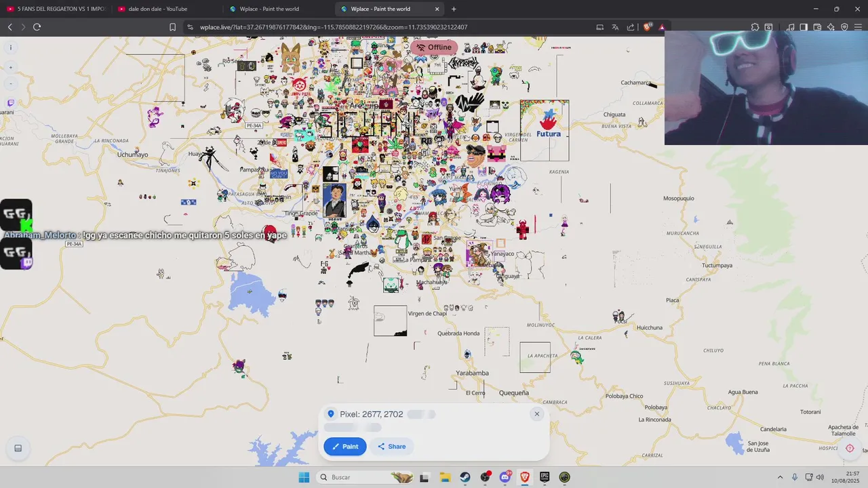868x488 pixels.
Task: Open the Brave VPN shield icon
Action: tap(844, 27)
